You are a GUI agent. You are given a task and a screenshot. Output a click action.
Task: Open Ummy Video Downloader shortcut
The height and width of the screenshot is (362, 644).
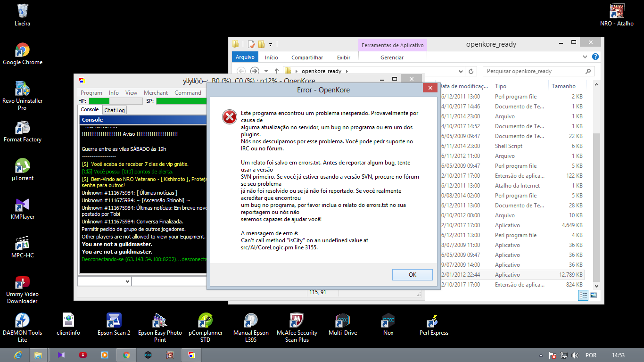23,289
